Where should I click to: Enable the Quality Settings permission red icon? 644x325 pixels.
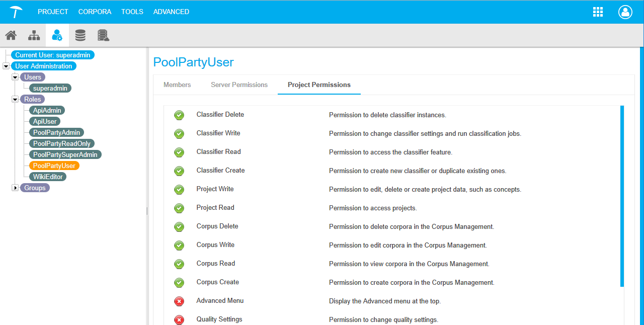coord(179,320)
